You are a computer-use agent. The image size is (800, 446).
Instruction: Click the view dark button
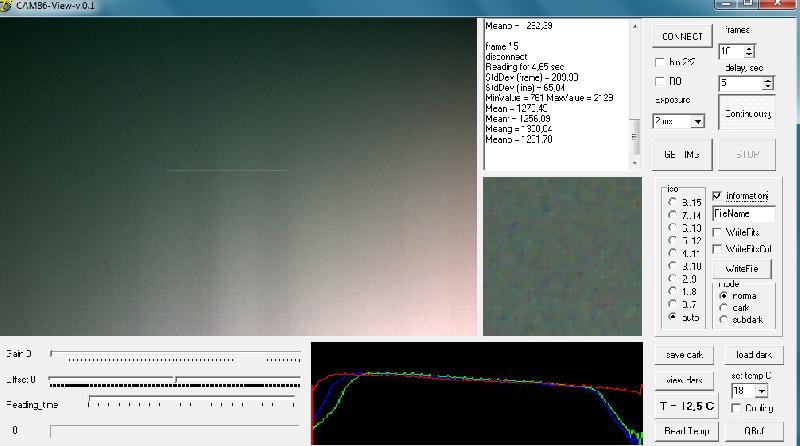pos(684,380)
